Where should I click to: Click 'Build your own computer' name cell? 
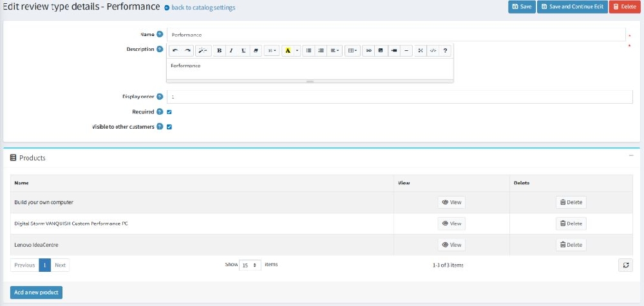coord(202,202)
